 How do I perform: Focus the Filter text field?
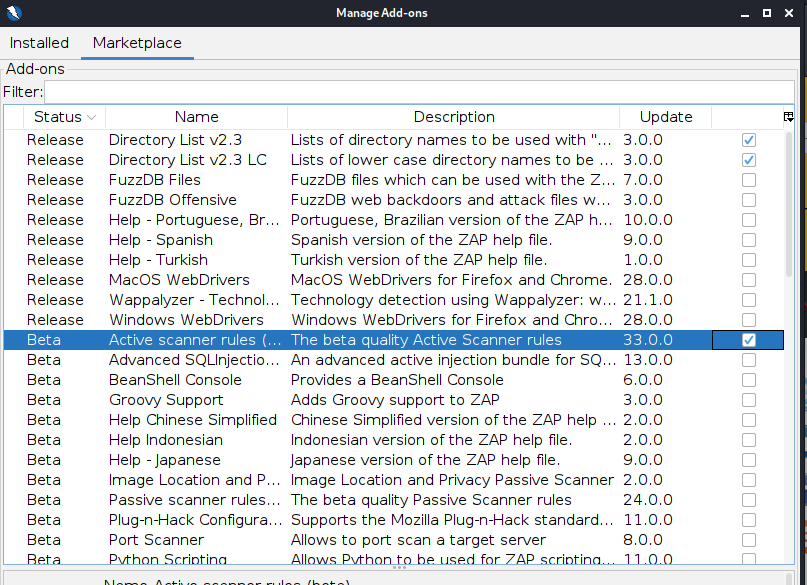click(419, 92)
